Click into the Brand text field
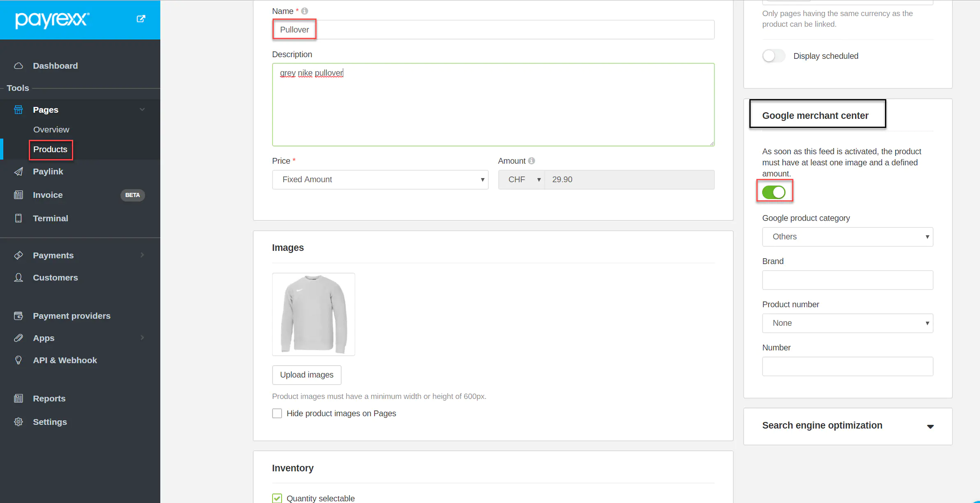The width and height of the screenshot is (980, 503). pyautogui.click(x=847, y=280)
